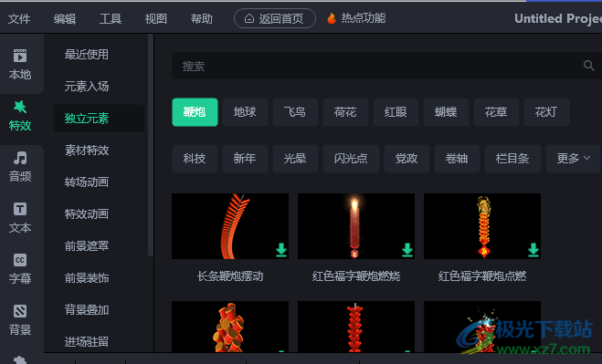Select the 荷花 tag filter
Image resolution: width=602 pixels, height=364 pixels.
pyautogui.click(x=345, y=112)
